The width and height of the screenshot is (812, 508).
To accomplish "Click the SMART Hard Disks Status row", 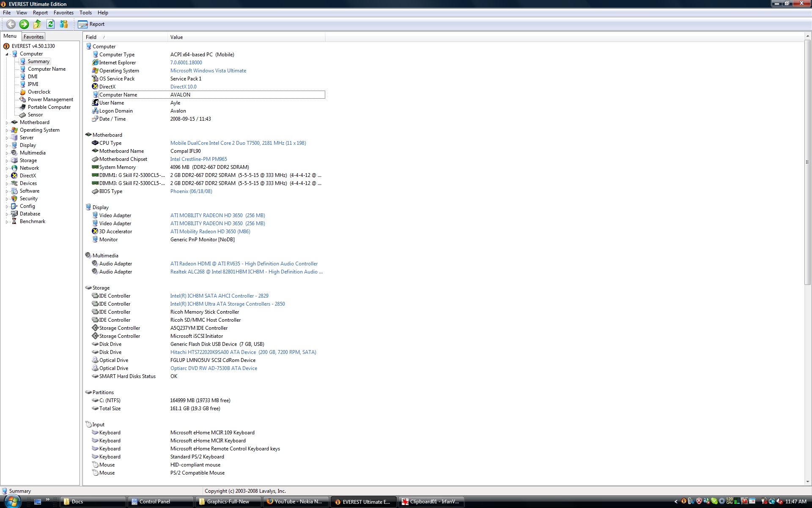I will click(x=208, y=376).
